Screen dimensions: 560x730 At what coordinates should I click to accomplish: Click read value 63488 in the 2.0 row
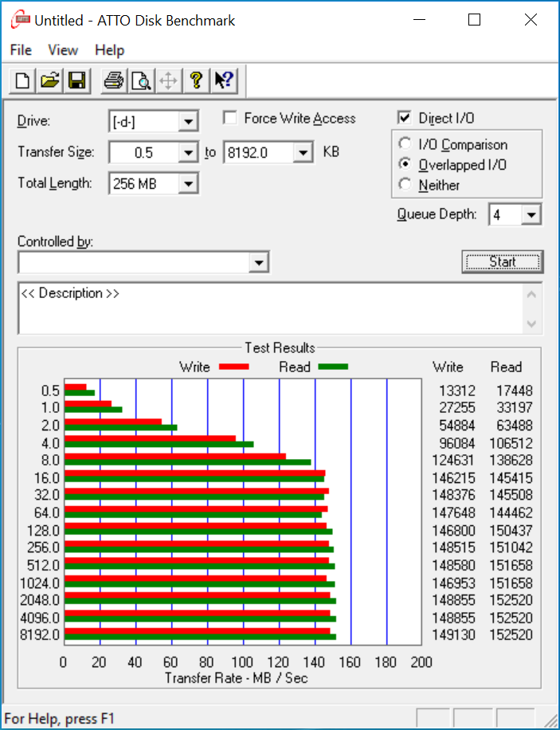click(514, 425)
